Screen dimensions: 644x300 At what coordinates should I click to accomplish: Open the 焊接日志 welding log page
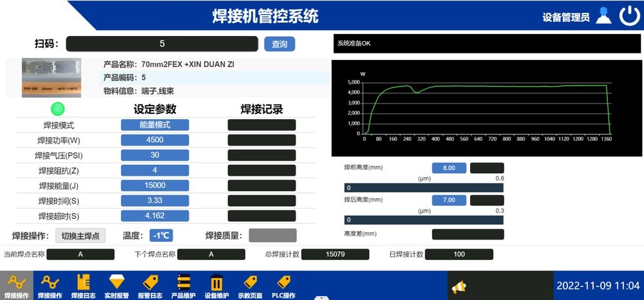click(83, 286)
